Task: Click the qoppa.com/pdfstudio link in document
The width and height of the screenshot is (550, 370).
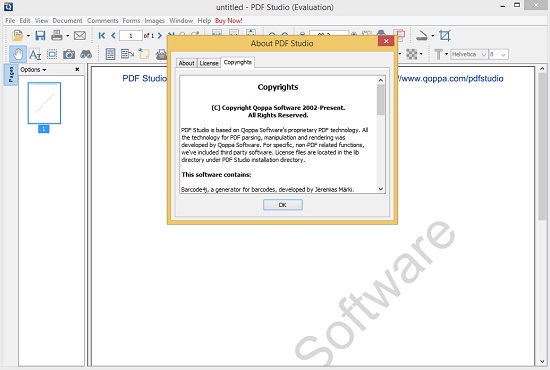Action: (451, 79)
